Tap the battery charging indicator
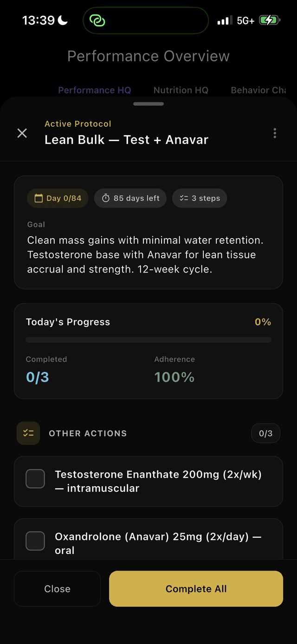 tap(268, 20)
